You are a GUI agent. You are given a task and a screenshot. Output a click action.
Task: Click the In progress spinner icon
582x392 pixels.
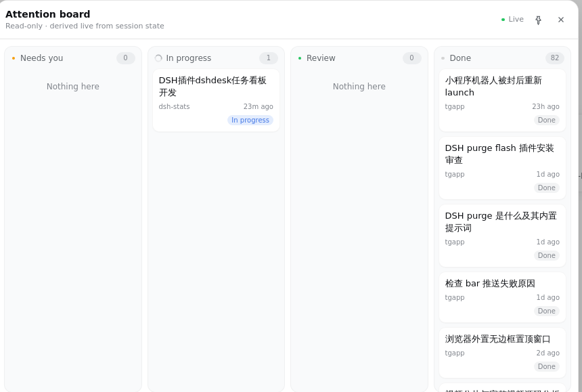coord(158,58)
